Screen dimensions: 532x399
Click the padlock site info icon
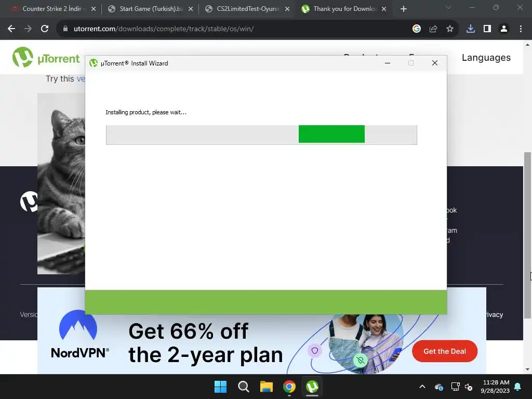pyautogui.click(x=65, y=29)
